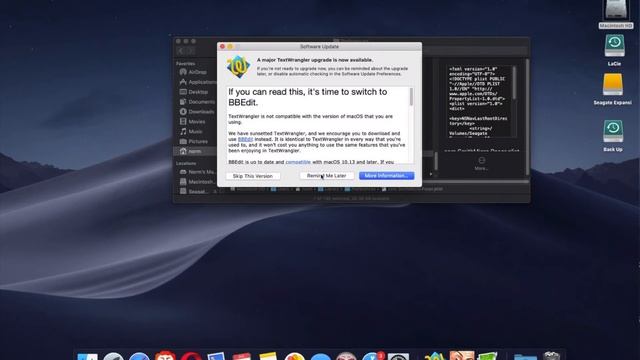Viewport: 640px width, 360px height.
Task: Click More button in Finder preview pane
Action: pos(481,164)
